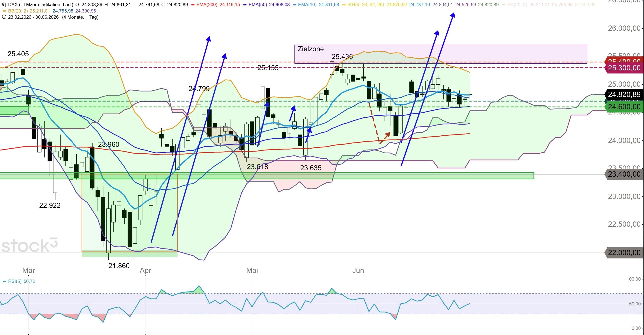This screenshot has width=644, height=335.
Task: Click the clock icon beside the date range
Action: tap(4, 17)
